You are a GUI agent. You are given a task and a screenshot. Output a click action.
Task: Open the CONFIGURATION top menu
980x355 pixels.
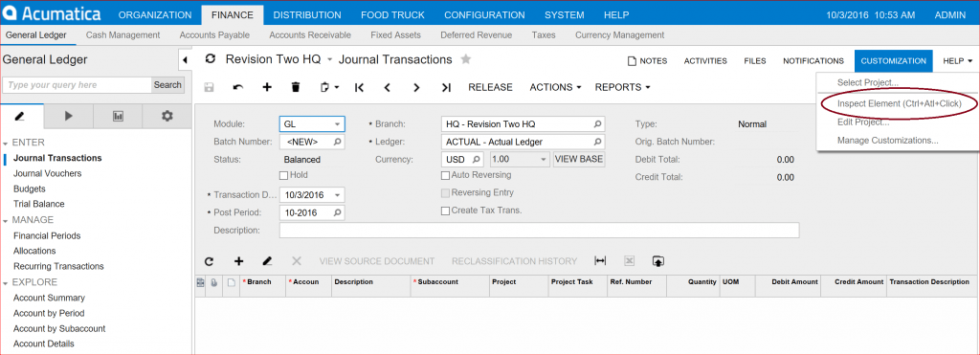[484, 15]
